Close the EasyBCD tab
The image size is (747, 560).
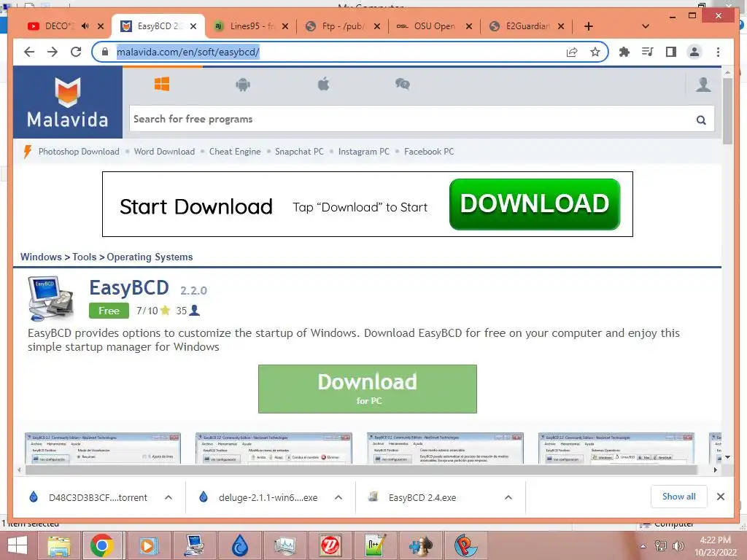(193, 26)
